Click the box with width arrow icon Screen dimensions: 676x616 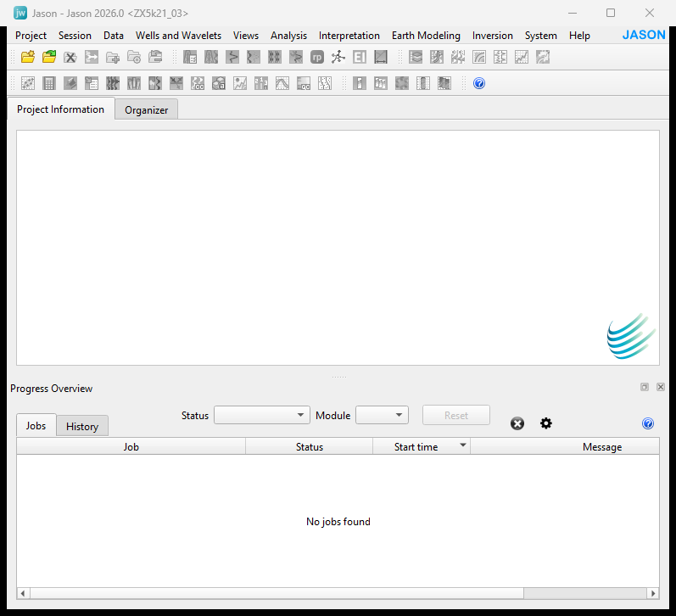click(x=380, y=57)
